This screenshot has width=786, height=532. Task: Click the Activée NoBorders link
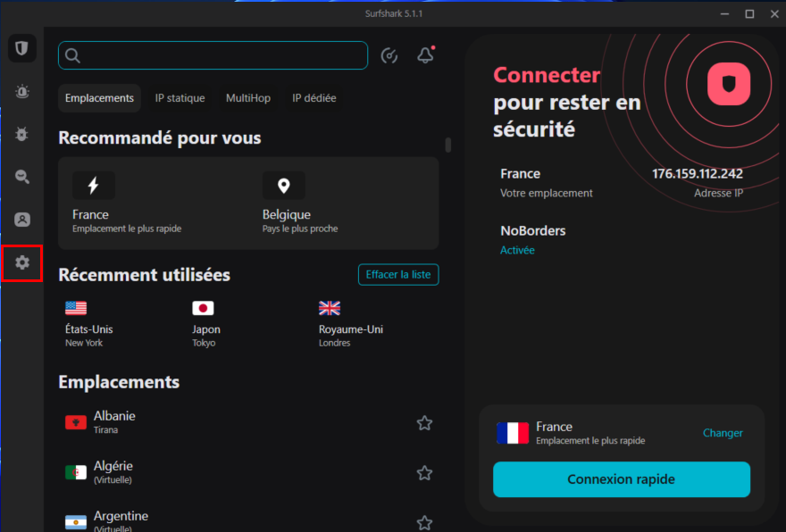coord(517,250)
